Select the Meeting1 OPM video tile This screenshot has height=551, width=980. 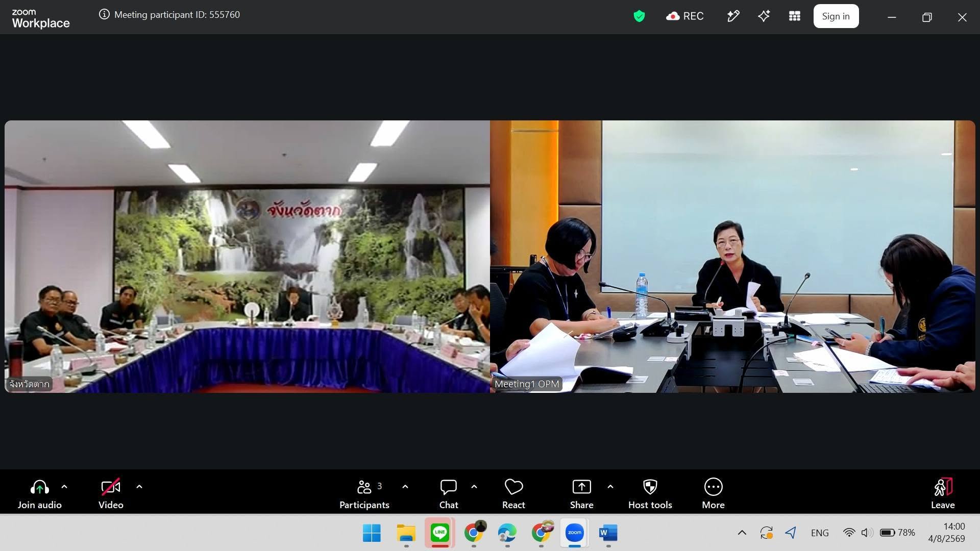tap(732, 257)
